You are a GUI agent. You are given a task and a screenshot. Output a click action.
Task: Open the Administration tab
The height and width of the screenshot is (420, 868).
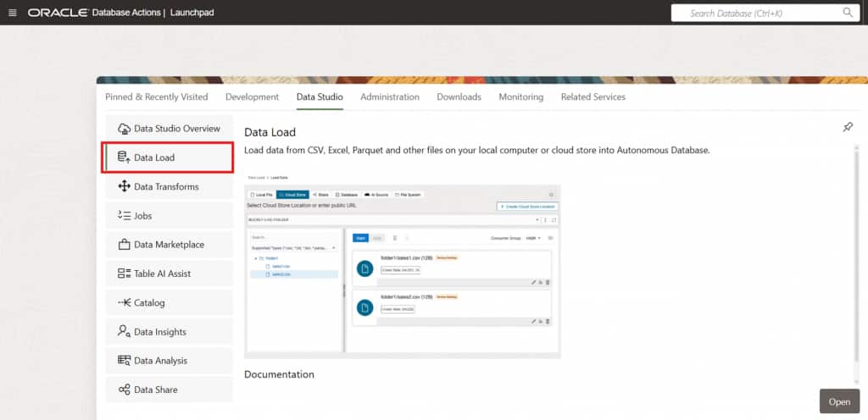click(x=390, y=97)
